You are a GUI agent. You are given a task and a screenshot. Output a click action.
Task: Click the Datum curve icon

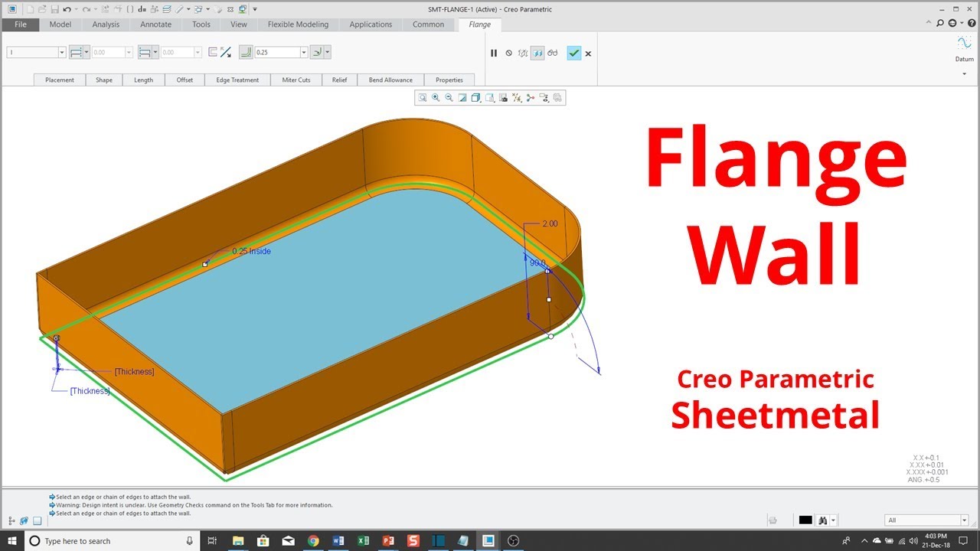point(964,44)
